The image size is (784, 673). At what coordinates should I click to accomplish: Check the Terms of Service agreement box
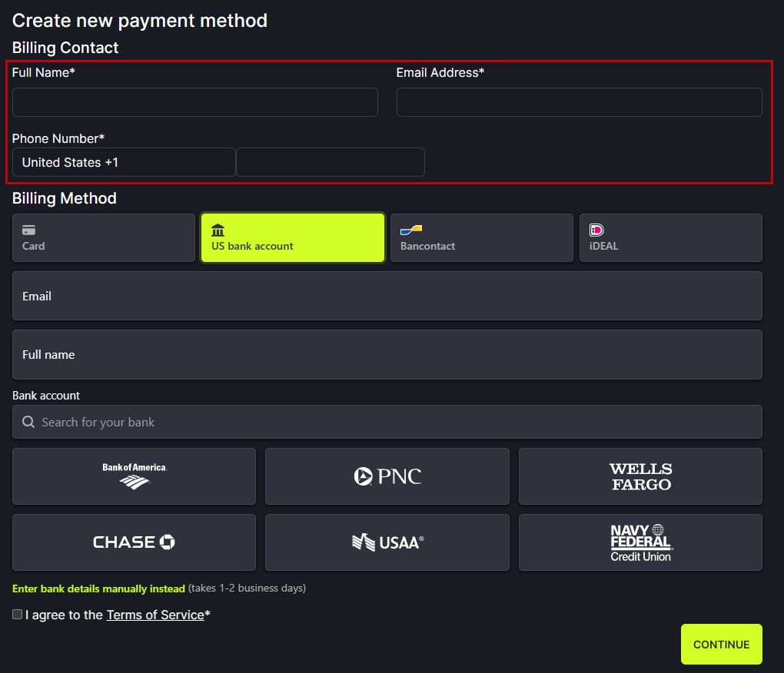click(x=18, y=615)
